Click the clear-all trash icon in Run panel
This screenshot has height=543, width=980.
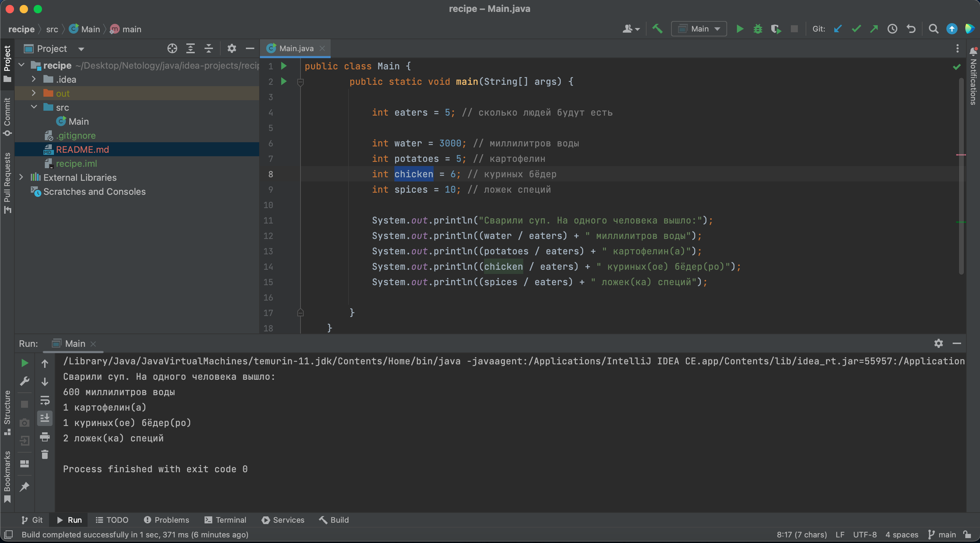45,454
